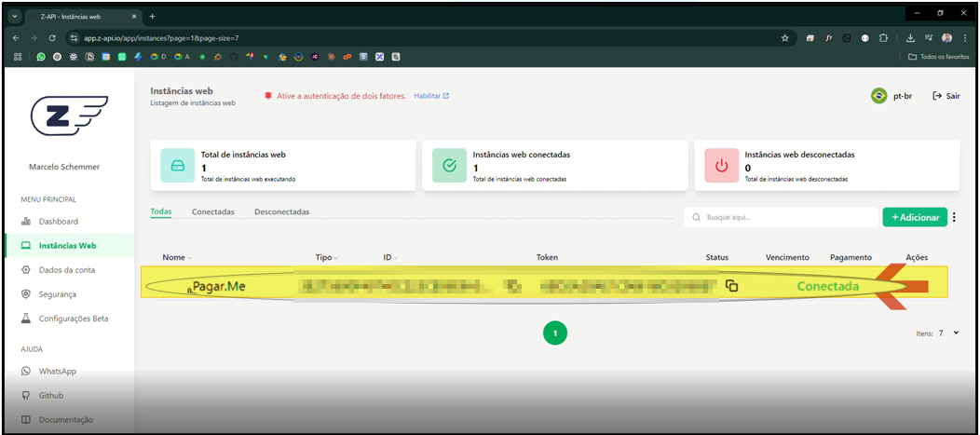The width and height of the screenshot is (980, 435).
Task: Open Chrome three-dot menu
Action: coord(964,38)
